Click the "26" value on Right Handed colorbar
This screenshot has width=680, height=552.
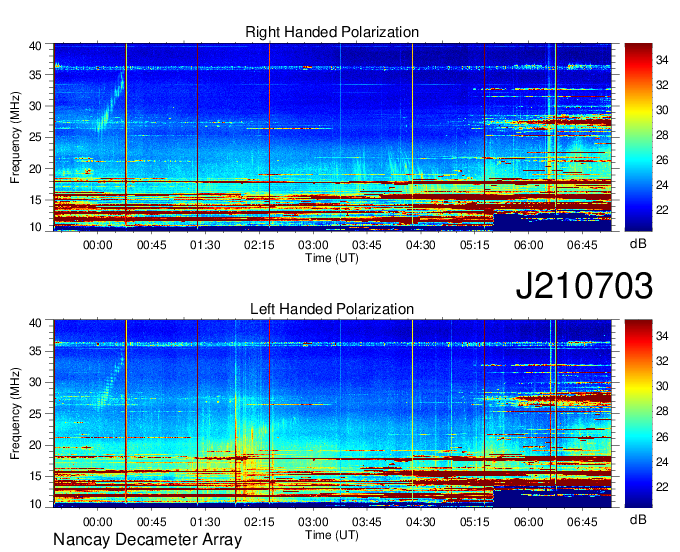click(662, 160)
